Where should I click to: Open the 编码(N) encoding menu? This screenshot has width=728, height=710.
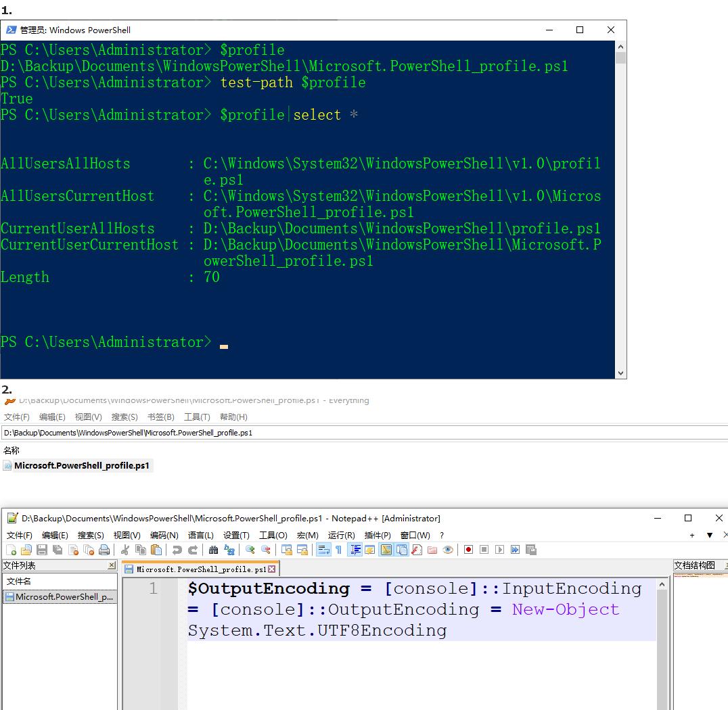point(164,535)
